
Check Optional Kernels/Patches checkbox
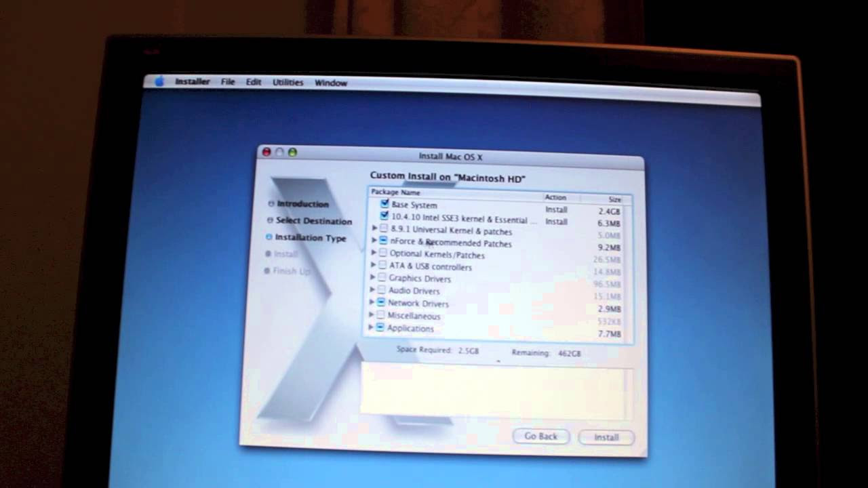point(384,253)
